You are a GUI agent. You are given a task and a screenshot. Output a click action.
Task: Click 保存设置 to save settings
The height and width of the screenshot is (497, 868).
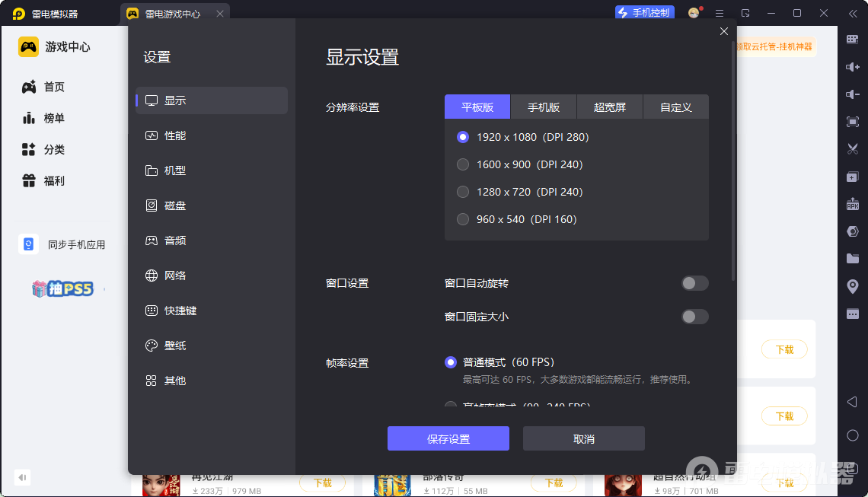(x=448, y=438)
